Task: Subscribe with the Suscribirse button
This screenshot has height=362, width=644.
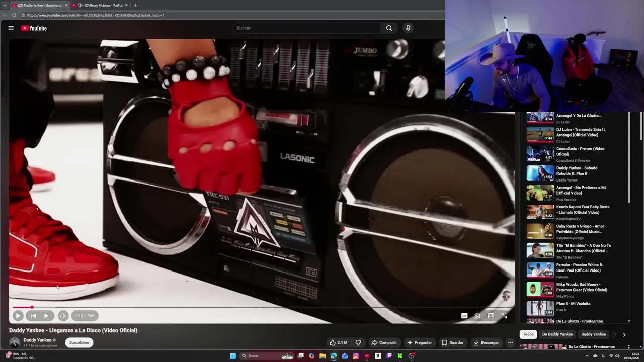Action: pyautogui.click(x=79, y=342)
